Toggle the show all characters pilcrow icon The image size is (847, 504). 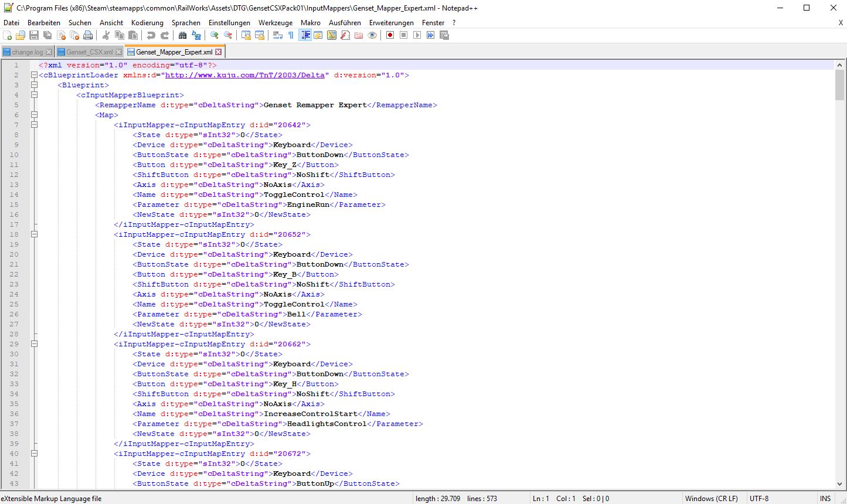tap(291, 36)
